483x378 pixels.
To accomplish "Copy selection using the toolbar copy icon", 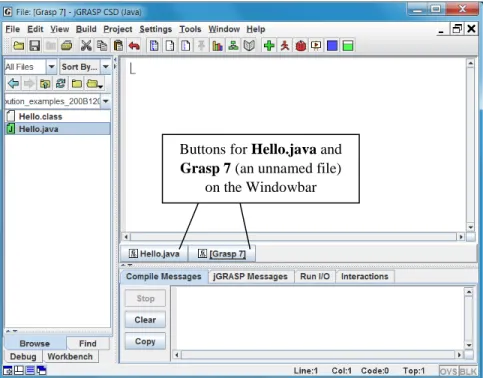I will 102,45.
